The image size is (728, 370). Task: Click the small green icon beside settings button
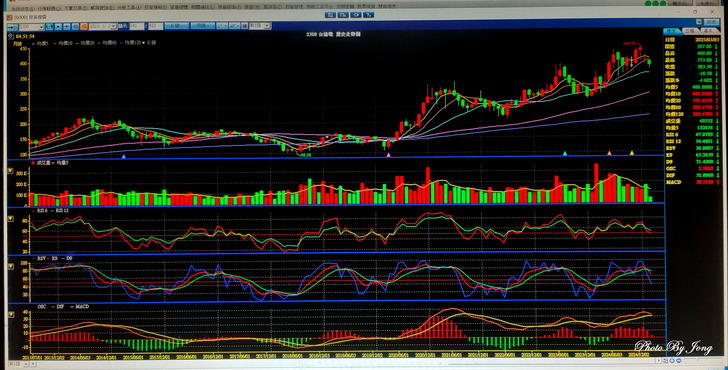coord(699,22)
